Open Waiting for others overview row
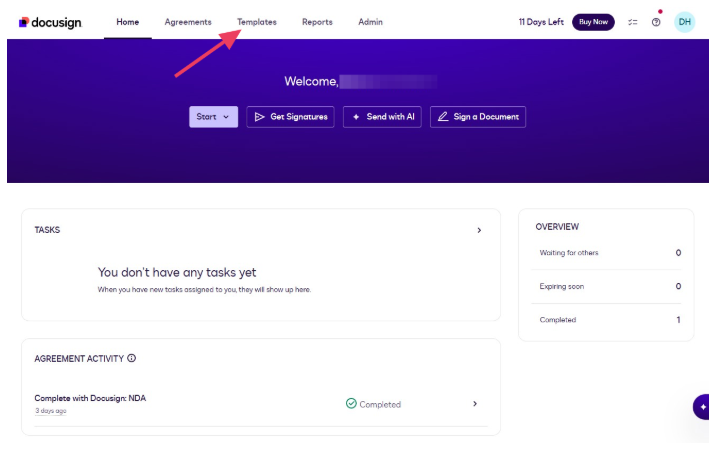Image resolution: width=714 pixels, height=452 pixels. point(607,253)
